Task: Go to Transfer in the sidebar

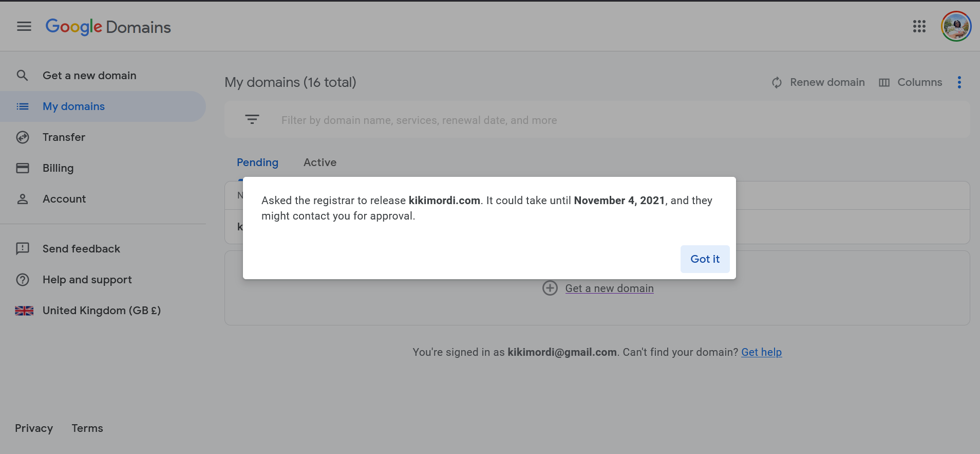Action: [64, 137]
